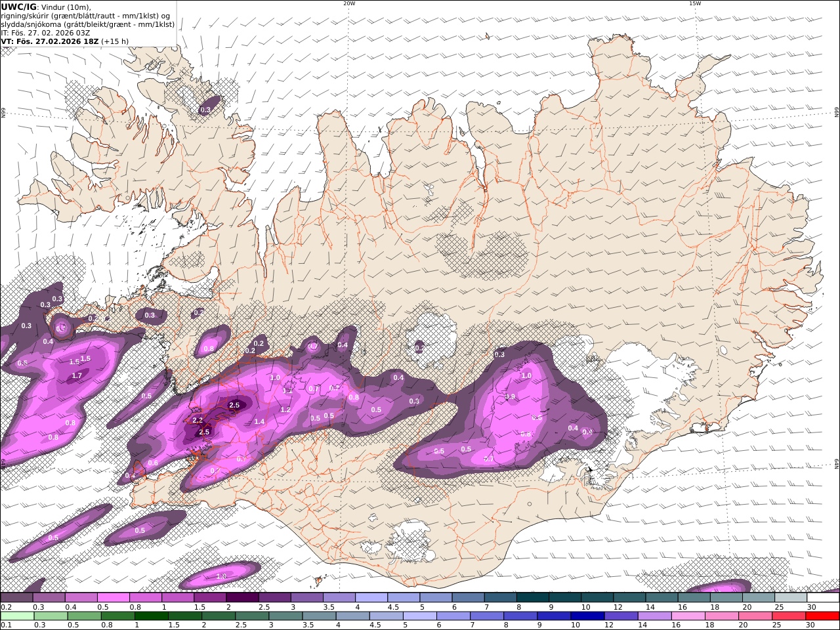
Task: Click the '20W' longitude label
Action: pos(349,3)
